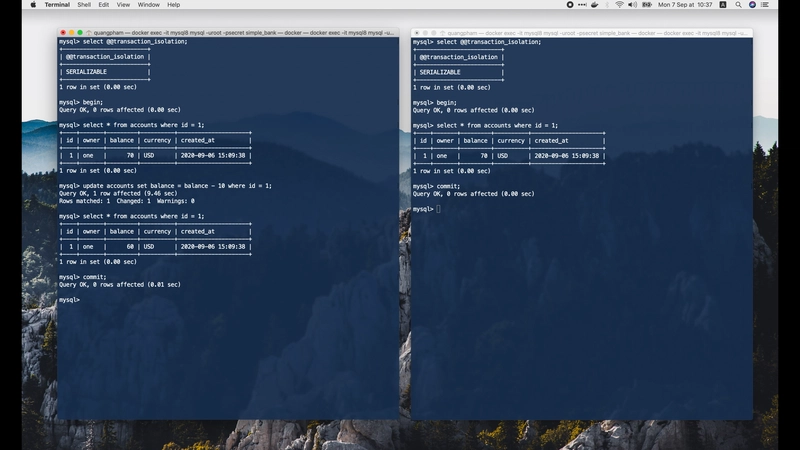Click the screen recording status icon
Viewport: 800px width, 450px height.
[x=570, y=5]
